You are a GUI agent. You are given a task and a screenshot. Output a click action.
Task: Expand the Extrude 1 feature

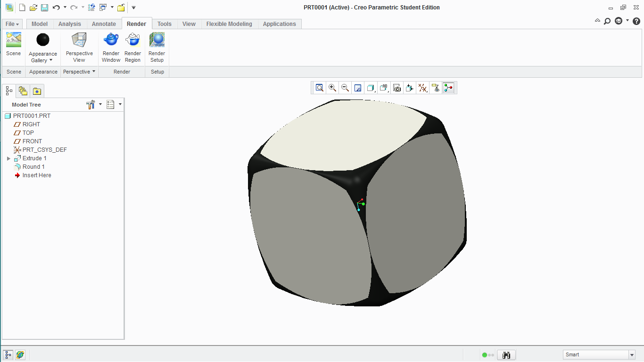coord(8,158)
